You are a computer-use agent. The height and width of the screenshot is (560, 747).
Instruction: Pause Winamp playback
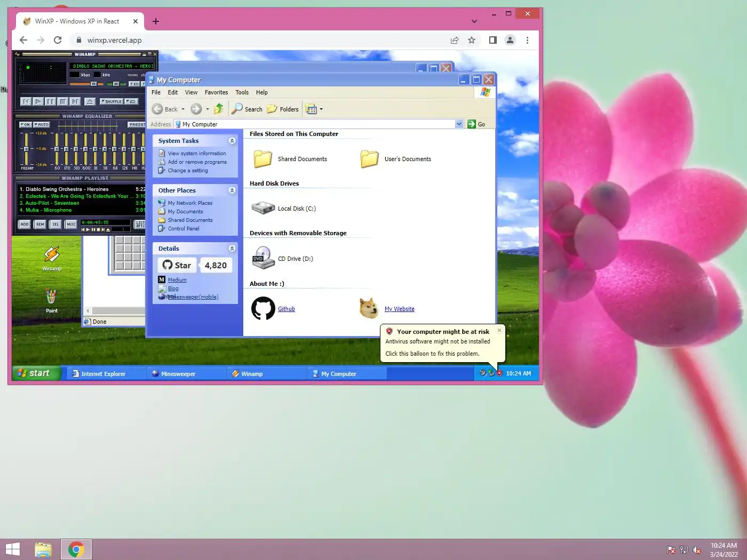coord(50,101)
